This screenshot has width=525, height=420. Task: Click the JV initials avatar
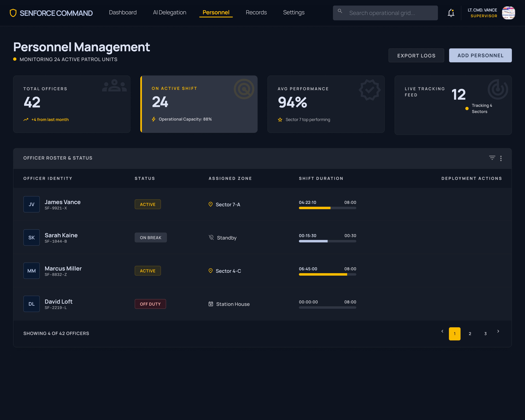(x=31, y=204)
